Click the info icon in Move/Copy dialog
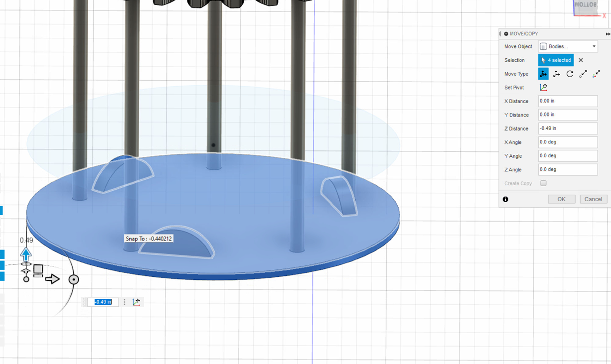This screenshot has width=611, height=364. pos(505,199)
